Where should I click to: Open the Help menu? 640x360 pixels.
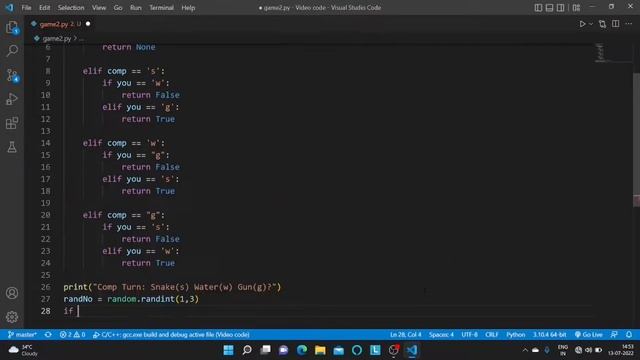pyautogui.click(x=188, y=8)
